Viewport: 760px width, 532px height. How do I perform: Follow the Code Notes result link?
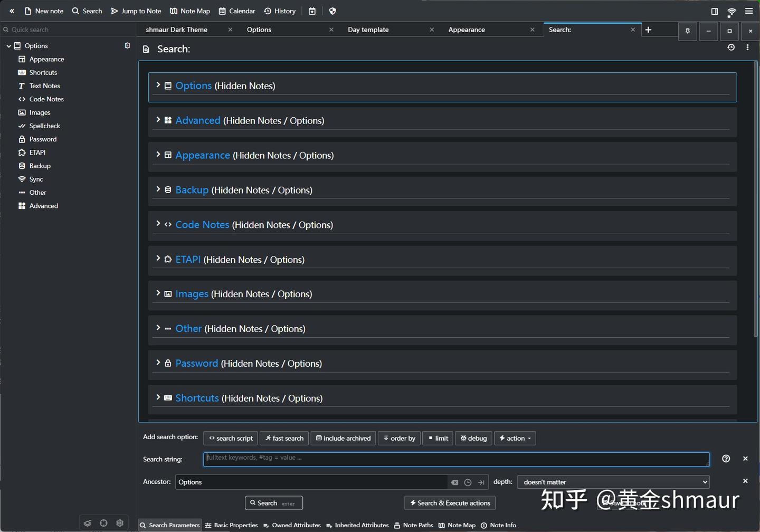pyautogui.click(x=202, y=224)
